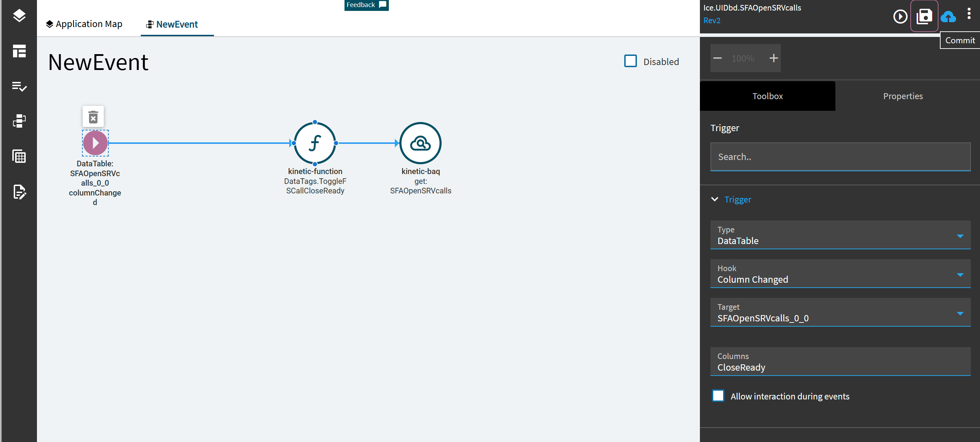Open the document edit icon in sidebar
This screenshot has height=442, width=980.
[x=19, y=192]
